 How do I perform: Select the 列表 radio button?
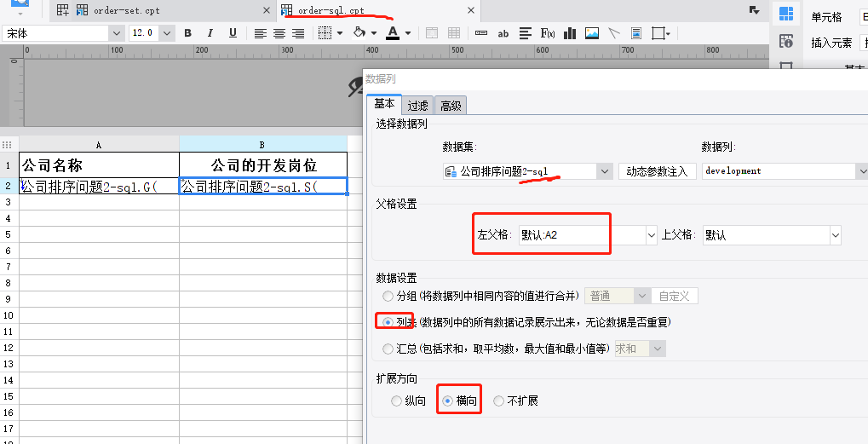click(x=388, y=322)
